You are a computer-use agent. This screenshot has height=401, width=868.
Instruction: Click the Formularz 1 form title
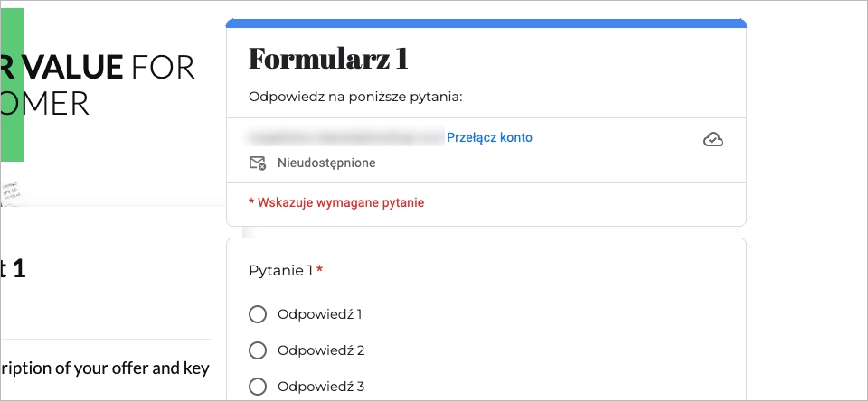[x=328, y=60]
